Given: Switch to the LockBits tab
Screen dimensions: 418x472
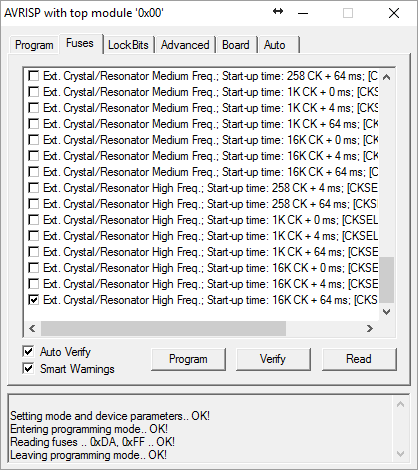Looking at the screenshot, I should tap(128, 45).
